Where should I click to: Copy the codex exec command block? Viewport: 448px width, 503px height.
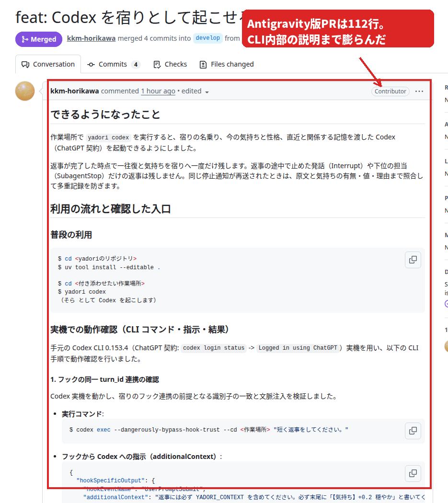pyautogui.click(x=413, y=431)
